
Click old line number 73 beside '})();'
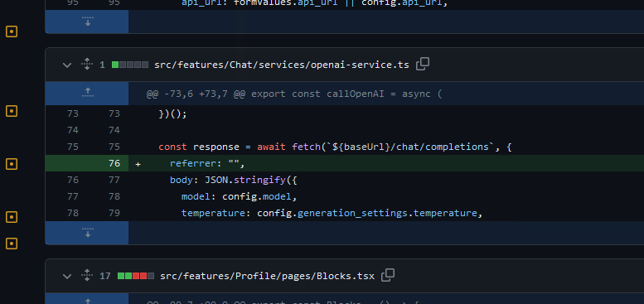[x=73, y=113]
